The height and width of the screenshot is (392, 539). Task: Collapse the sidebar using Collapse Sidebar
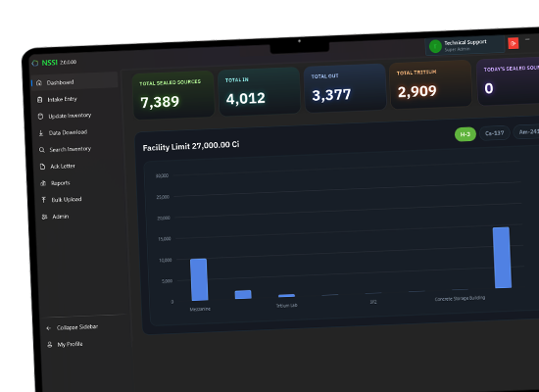pyautogui.click(x=77, y=327)
